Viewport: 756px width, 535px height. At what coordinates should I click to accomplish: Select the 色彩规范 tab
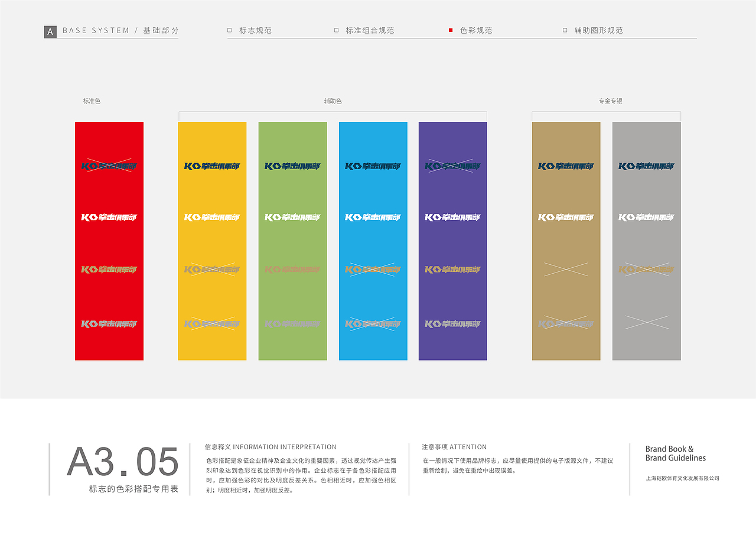(476, 30)
